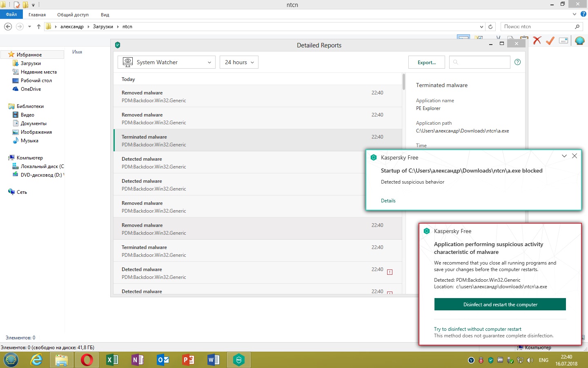The height and width of the screenshot is (368, 588).
Task: Open Word from the taskbar
Action: click(213, 360)
